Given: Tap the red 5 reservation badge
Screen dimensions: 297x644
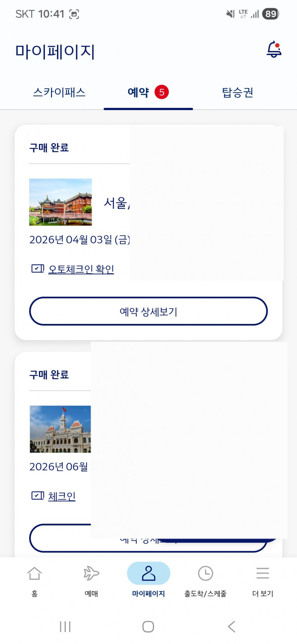Looking at the screenshot, I should [161, 92].
